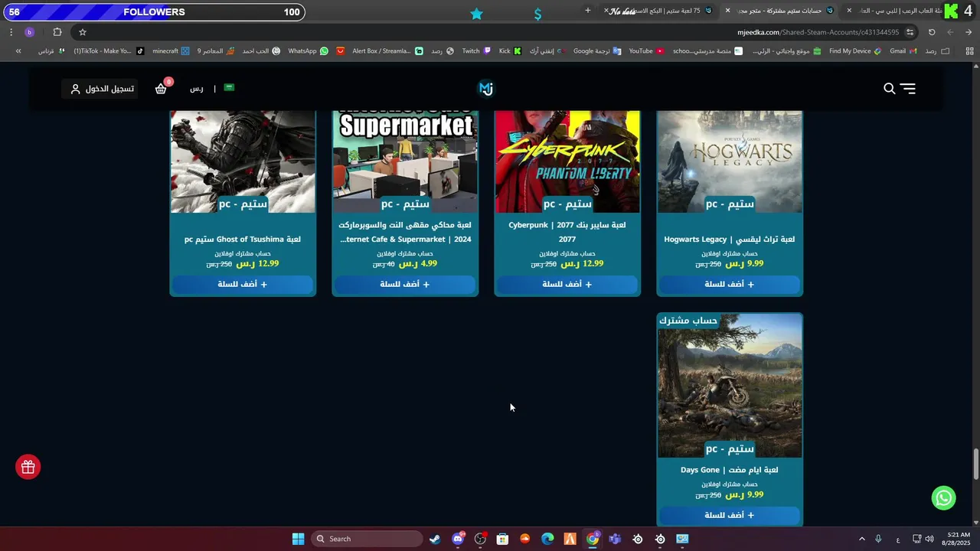The width and height of the screenshot is (980, 551).
Task: Click the dollar sign overlay icon
Action: click(537, 13)
